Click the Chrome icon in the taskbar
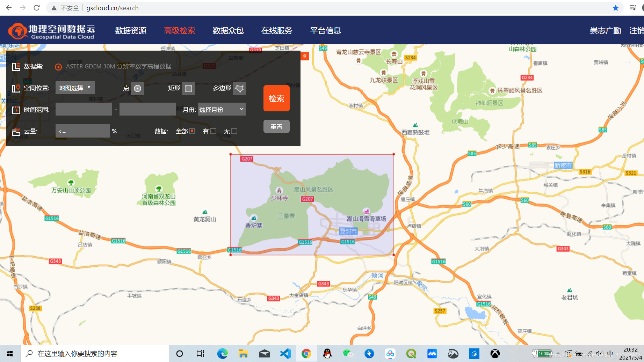Image resolution: width=644 pixels, height=362 pixels. coord(306,354)
